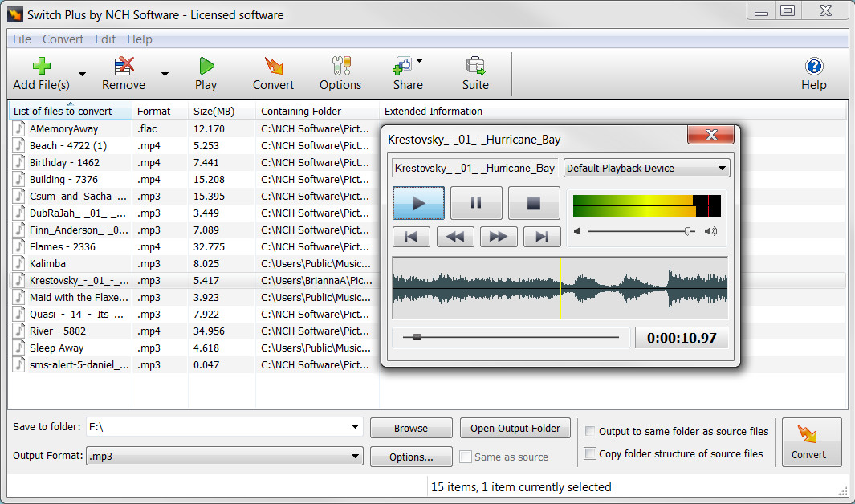This screenshot has width=855, height=504.
Task: Toggle the Same as source checkbox
Action: (466, 457)
